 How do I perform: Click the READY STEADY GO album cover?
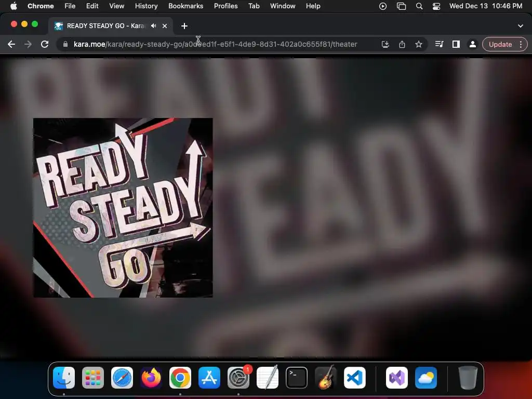coord(123,208)
